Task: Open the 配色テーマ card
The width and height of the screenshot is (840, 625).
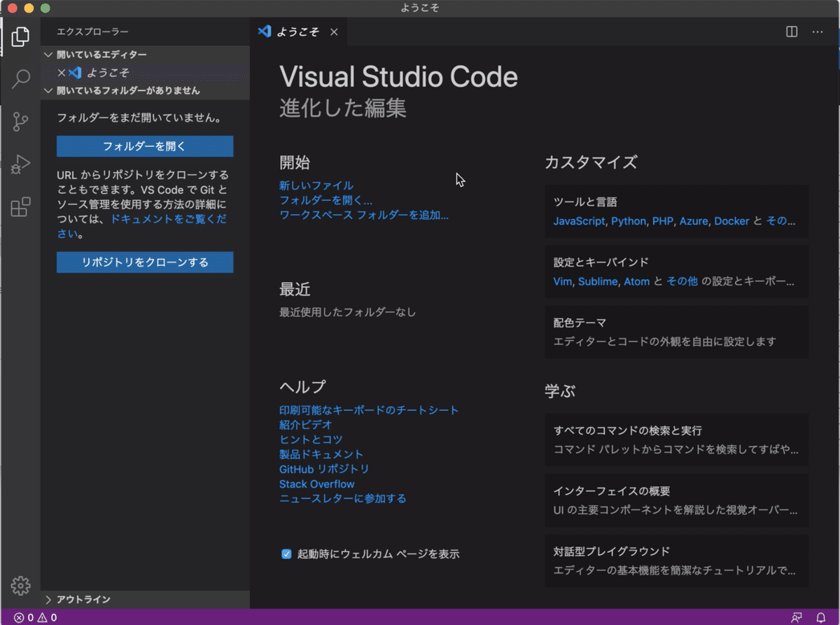Action: click(676, 332)
